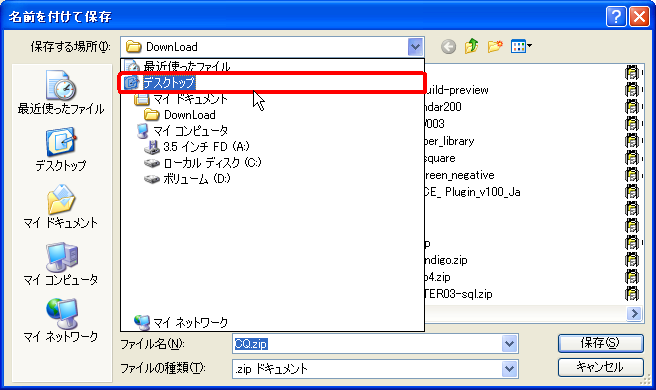Click the help question mark button
Screen dimensions: 656x390
pyautogui.click(x=616, y=17)
